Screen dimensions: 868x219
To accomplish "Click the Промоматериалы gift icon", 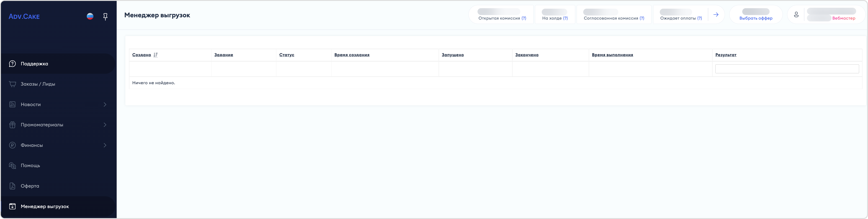I will (x=13, y=125).
